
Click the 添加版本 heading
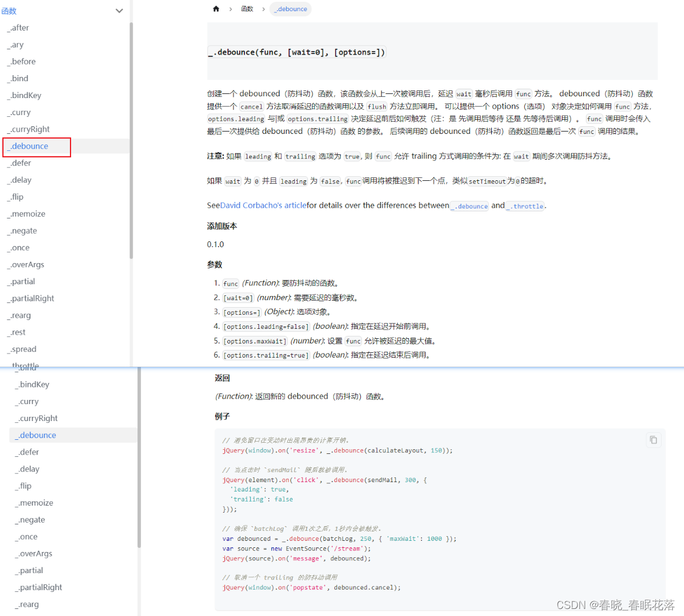pyautogui.click(x=222, y=226)
